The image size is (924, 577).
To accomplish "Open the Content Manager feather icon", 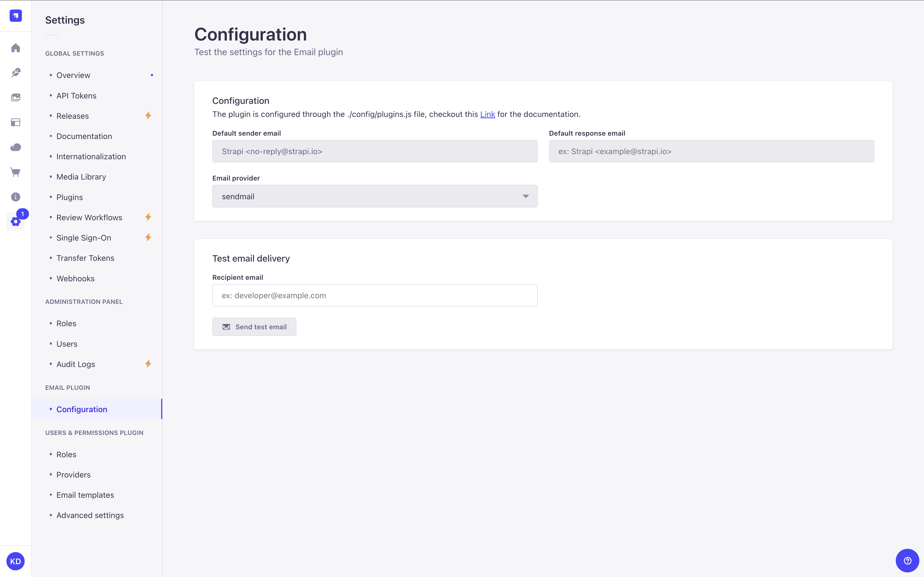I will click(x=15, y=73).
